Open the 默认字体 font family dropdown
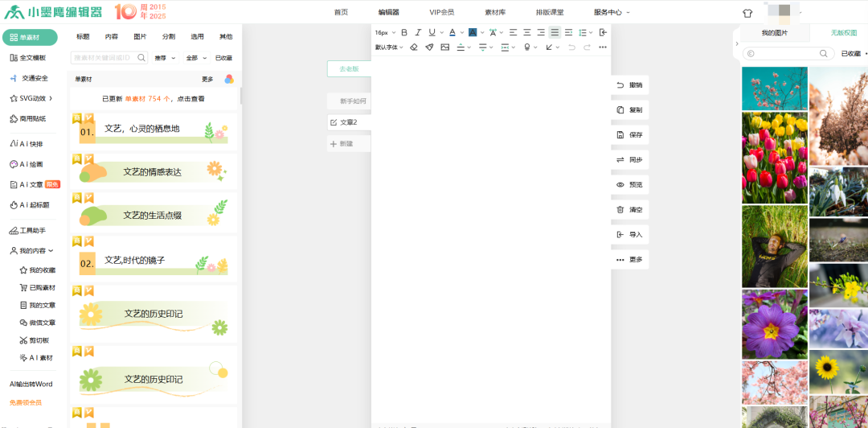 pyautogui.click(x=389, y=47)
